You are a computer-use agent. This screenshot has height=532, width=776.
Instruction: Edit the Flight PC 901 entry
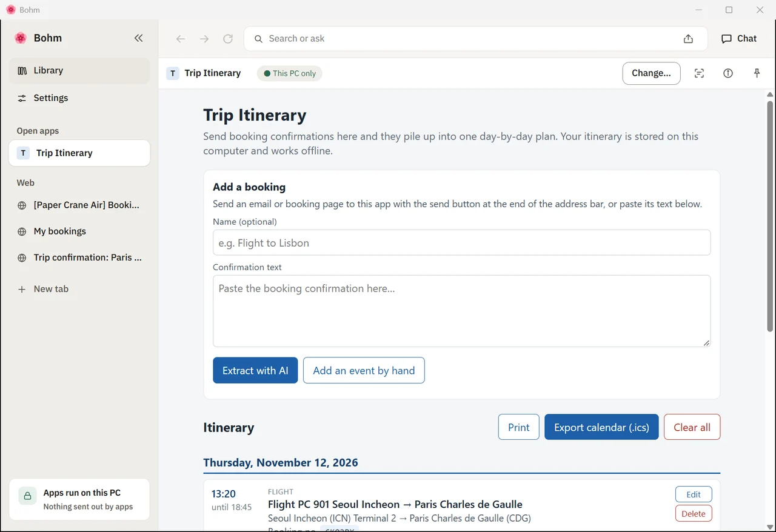(x=694, y=494)
